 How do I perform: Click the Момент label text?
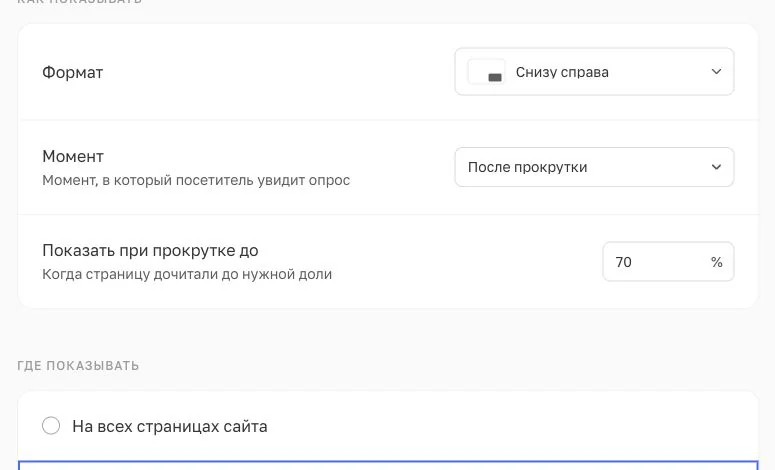click(73, 156)
